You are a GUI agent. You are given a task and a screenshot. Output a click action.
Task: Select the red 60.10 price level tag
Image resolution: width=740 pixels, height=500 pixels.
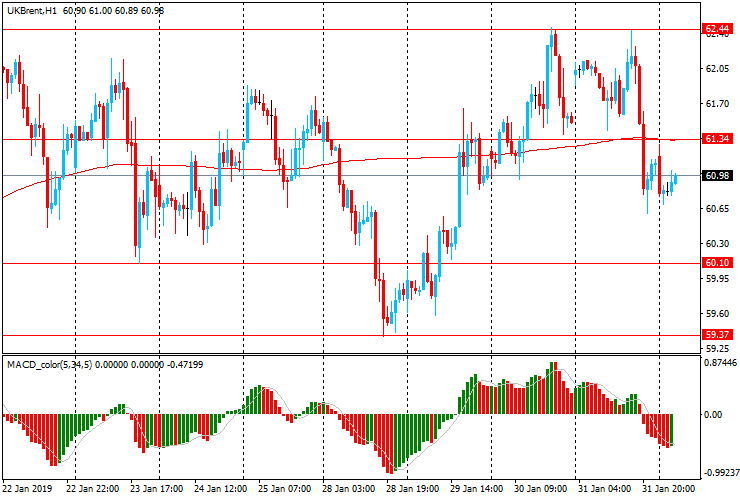point(715,263)
